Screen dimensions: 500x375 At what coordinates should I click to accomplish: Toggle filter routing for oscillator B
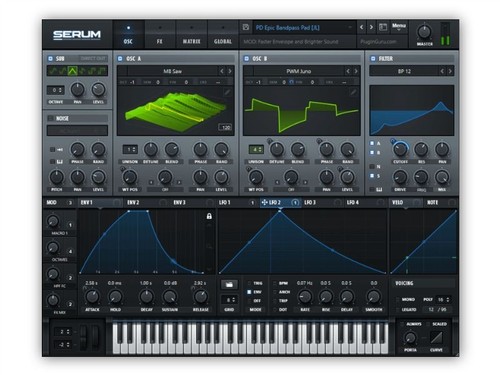tap(372, 153)
